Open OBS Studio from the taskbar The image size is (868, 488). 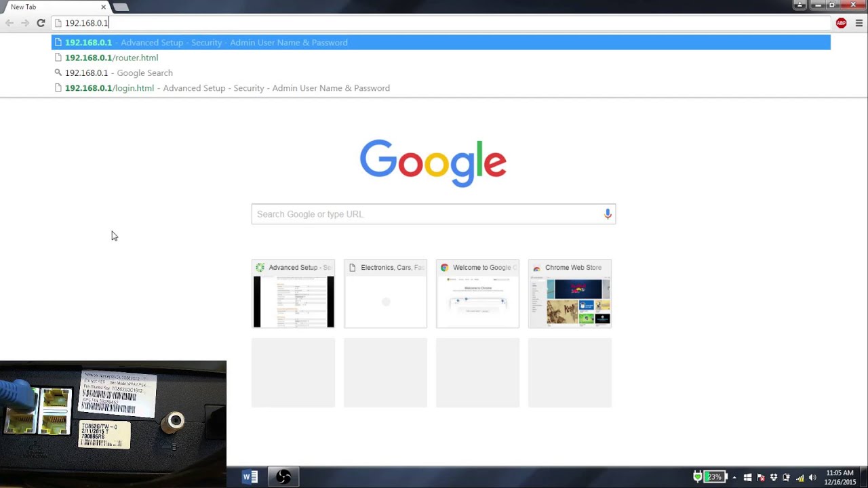pyautogui.click(x=283, y=477)
